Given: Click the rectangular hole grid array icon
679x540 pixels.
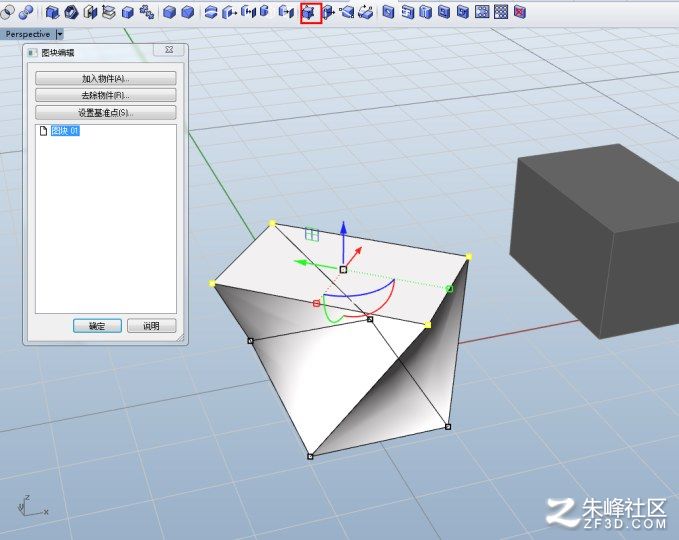Looking at the screenshot, I should (x=501, y=13).
